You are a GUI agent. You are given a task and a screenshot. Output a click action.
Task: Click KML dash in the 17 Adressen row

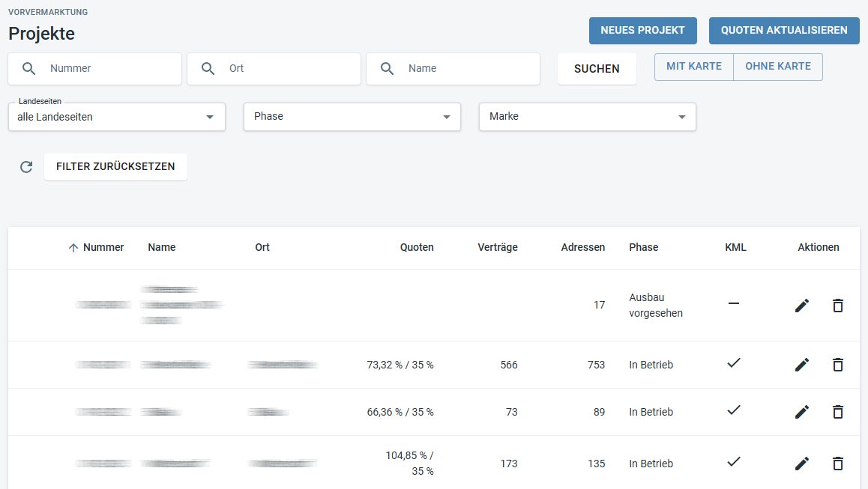[x=734, y=304]
